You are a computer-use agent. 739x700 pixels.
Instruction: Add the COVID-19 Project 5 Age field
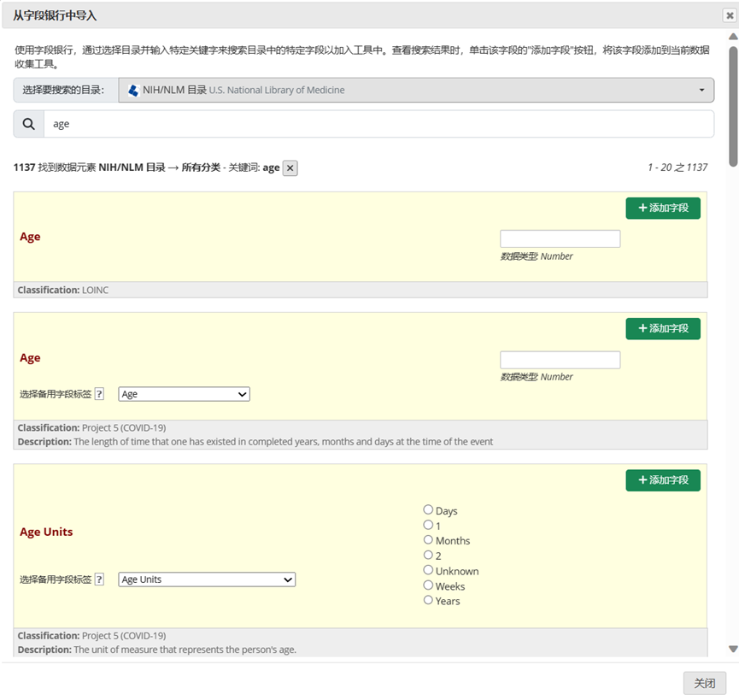coord(663,328)
